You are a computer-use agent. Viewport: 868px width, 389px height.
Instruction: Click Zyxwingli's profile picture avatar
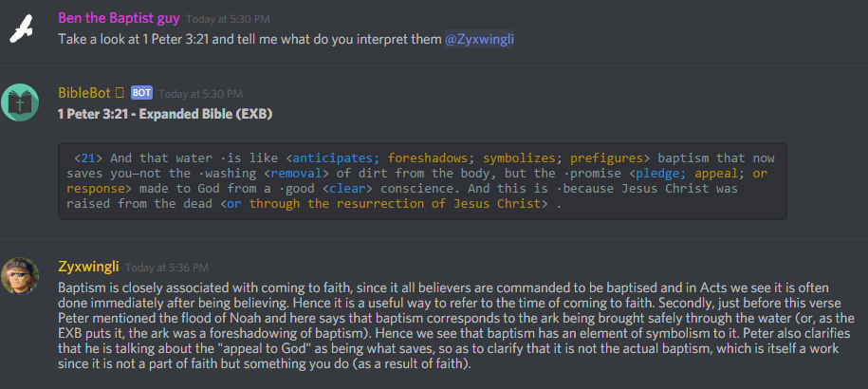click(x=21, y=275)
